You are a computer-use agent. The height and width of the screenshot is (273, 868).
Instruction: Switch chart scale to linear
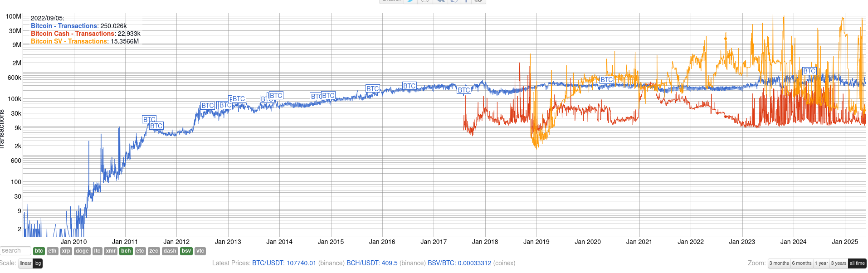25,263
